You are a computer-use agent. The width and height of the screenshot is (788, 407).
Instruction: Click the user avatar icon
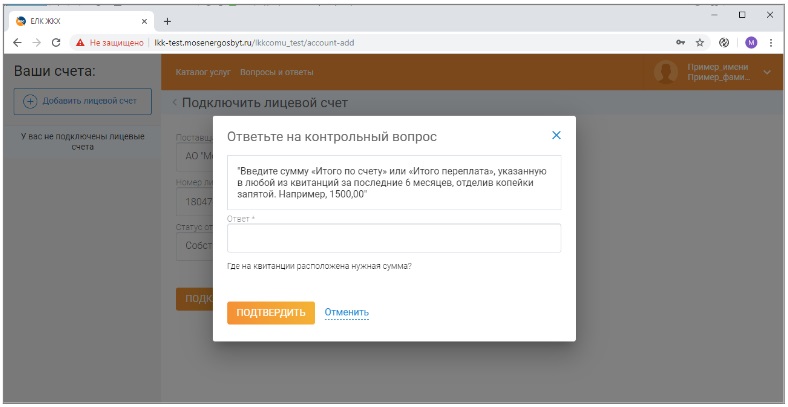point(666,72)
